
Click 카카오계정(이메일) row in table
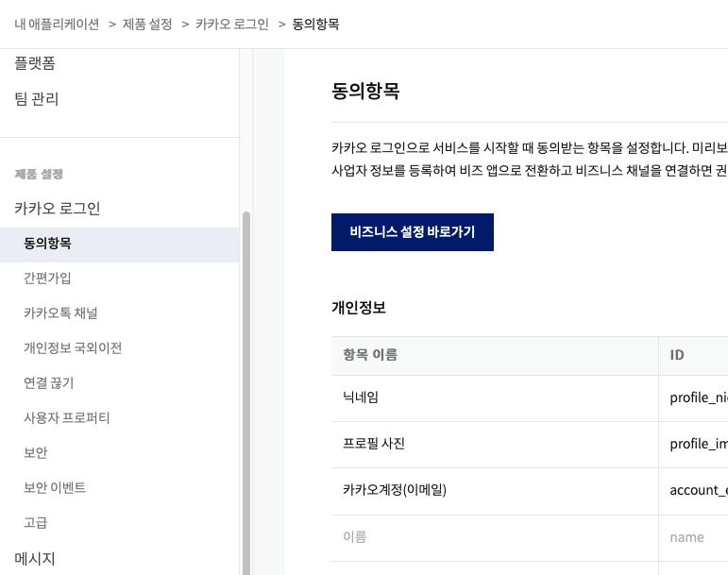click(530, 491)
